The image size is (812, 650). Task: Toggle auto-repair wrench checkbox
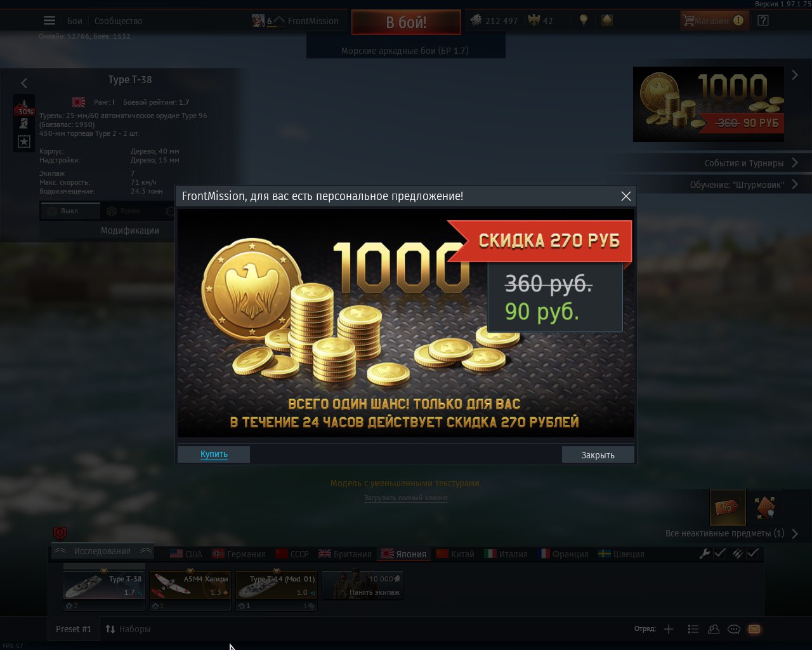tap(719, 554)
